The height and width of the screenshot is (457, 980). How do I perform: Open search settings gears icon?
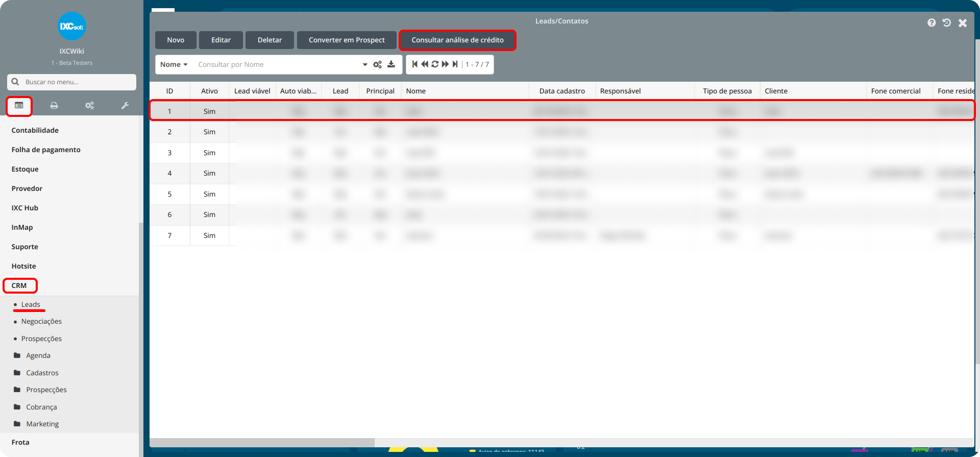tap(377, 64)
